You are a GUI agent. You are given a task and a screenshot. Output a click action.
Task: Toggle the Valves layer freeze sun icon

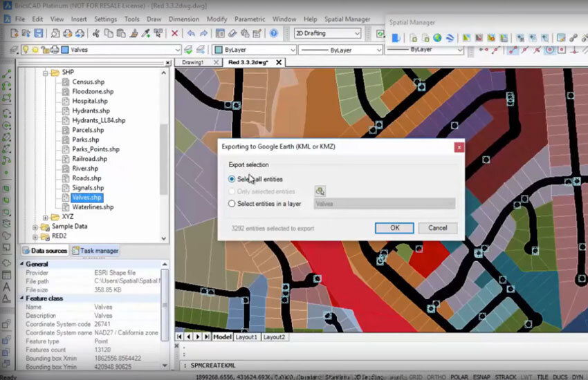35,50
